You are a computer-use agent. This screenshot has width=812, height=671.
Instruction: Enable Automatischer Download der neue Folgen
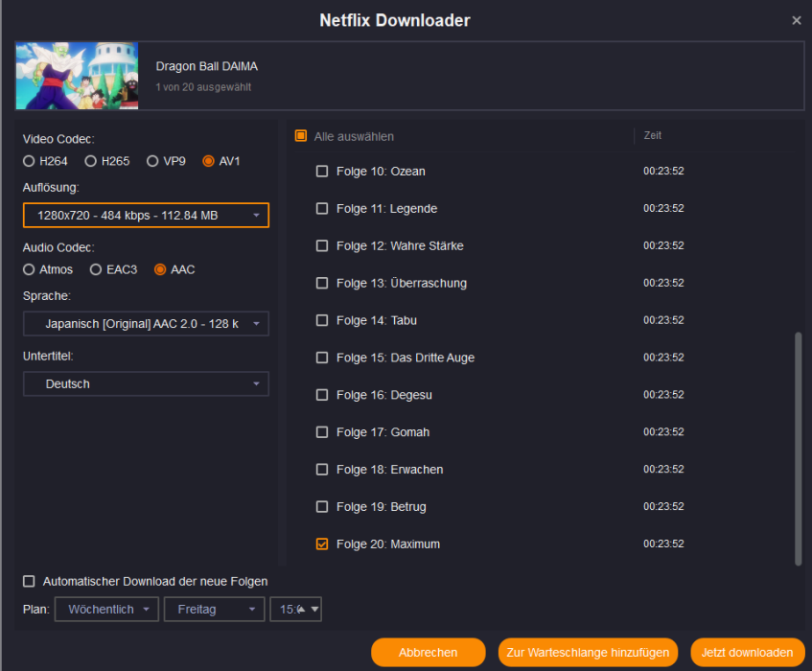click(29, 581)
